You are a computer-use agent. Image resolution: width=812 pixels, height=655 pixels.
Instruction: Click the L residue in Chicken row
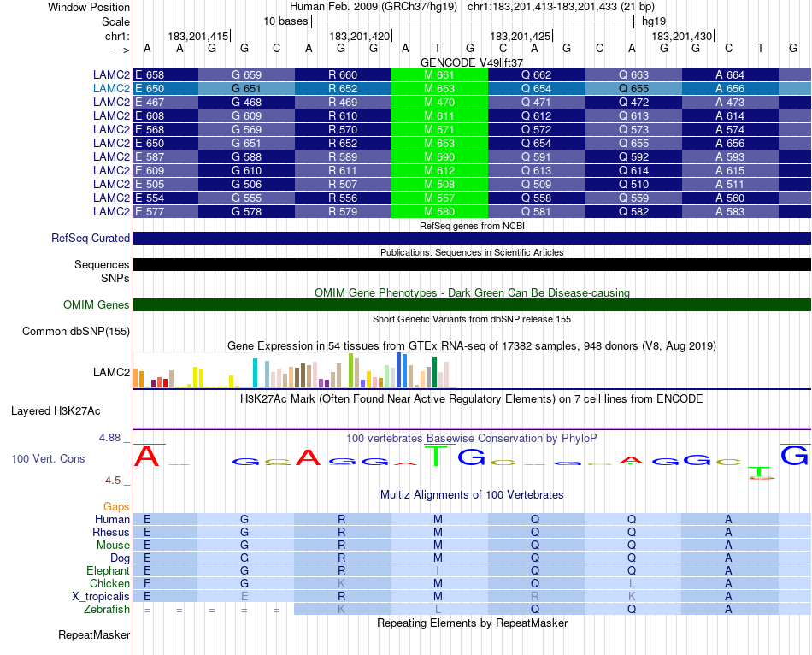[632, 583]
